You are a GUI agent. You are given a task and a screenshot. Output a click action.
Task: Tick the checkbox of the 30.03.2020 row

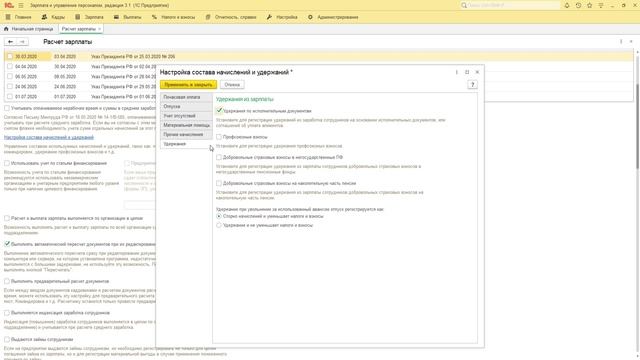pos(9,56)
